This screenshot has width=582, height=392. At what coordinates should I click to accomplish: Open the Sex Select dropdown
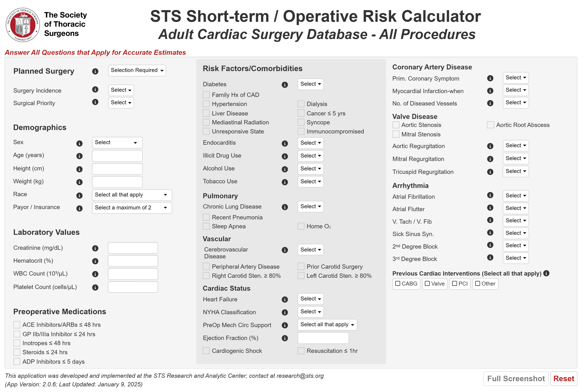click(117, 142)
